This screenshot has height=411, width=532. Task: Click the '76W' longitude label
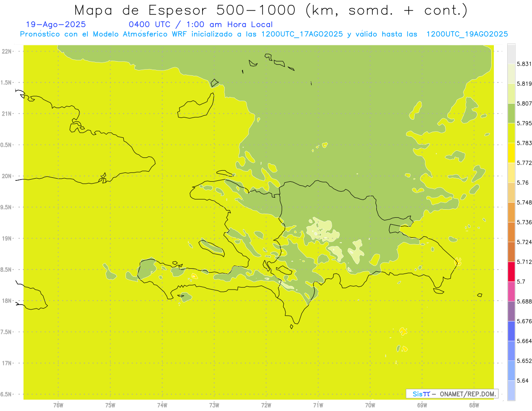coord(58,405)
